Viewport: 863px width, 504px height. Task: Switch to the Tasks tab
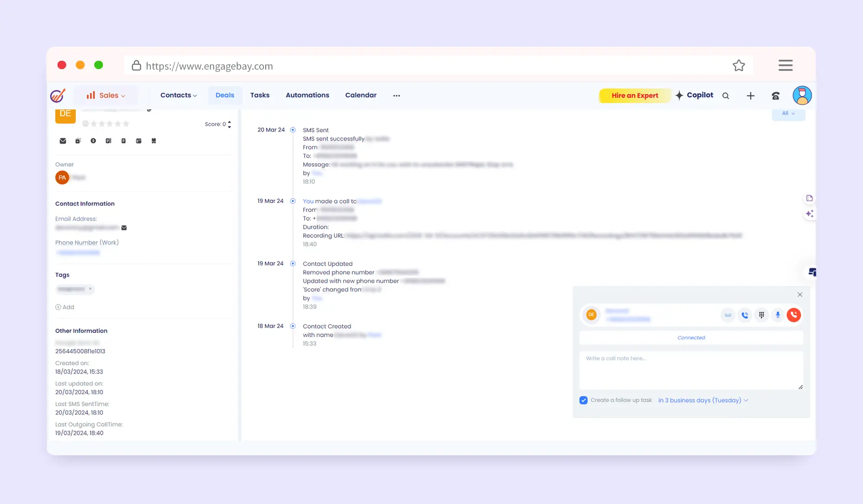pyautogui.click(x=260, y=96)
